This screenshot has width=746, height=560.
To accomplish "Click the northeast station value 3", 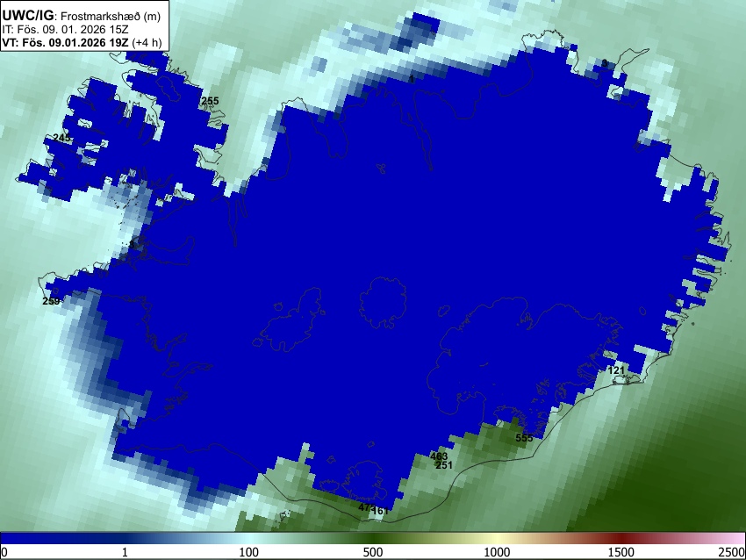I will pyautogui.click(x=604, y=63).
